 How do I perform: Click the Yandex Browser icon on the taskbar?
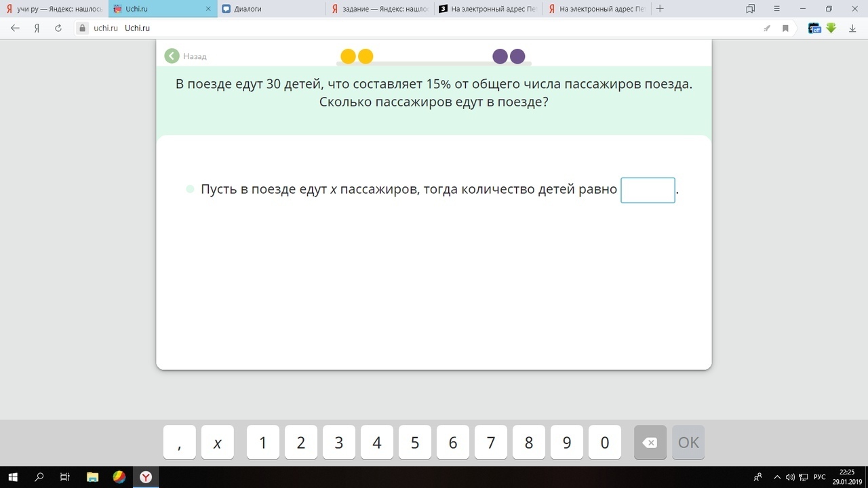[147, 477]
